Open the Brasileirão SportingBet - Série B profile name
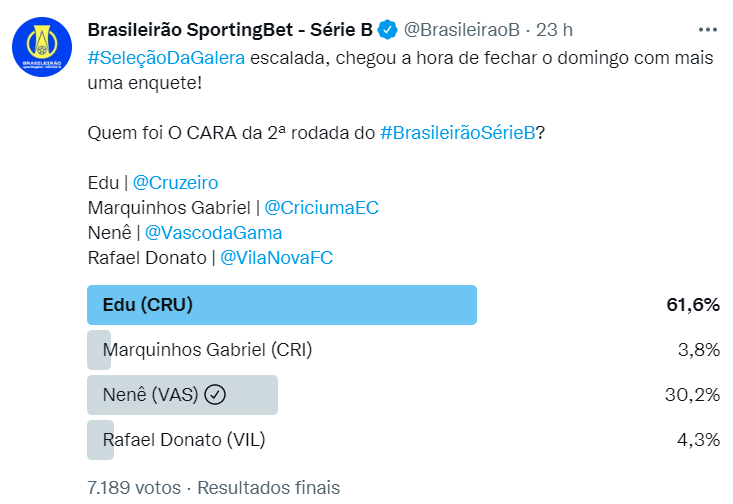This screenshot has width=733, height=504. [231, 29]
